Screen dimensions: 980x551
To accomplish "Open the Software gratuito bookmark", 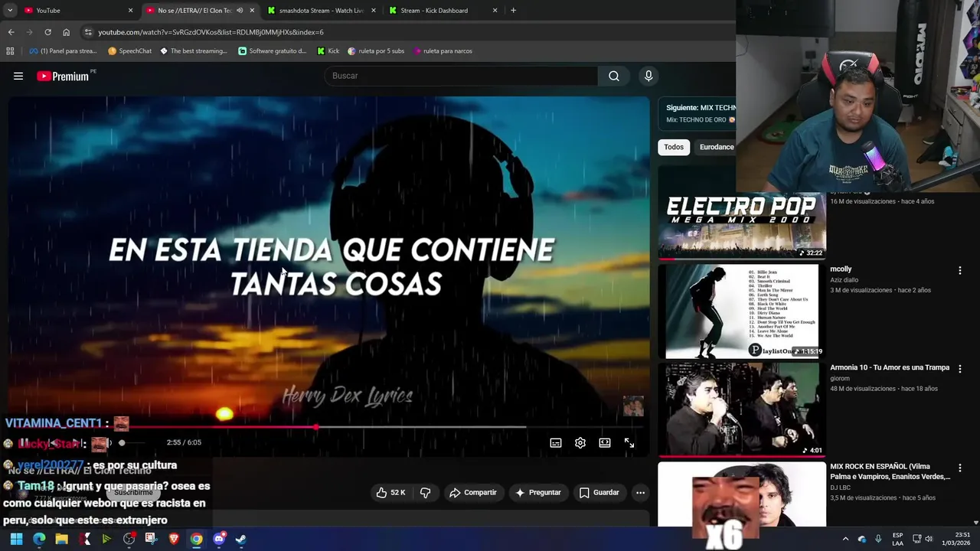I will pyautogui.click(x=272, y=51).
